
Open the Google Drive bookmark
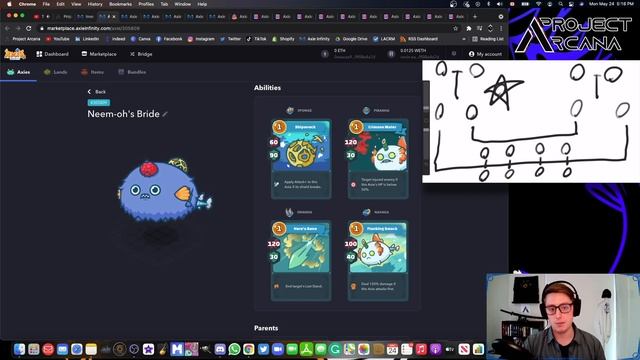351,39
